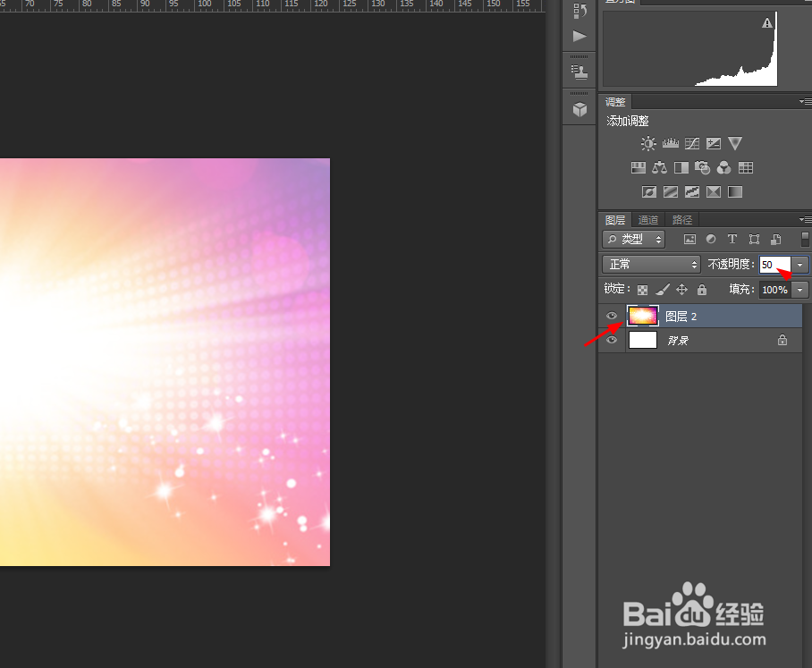
Task: Add an Exposure adjustment
Action: tap(714, 143)
